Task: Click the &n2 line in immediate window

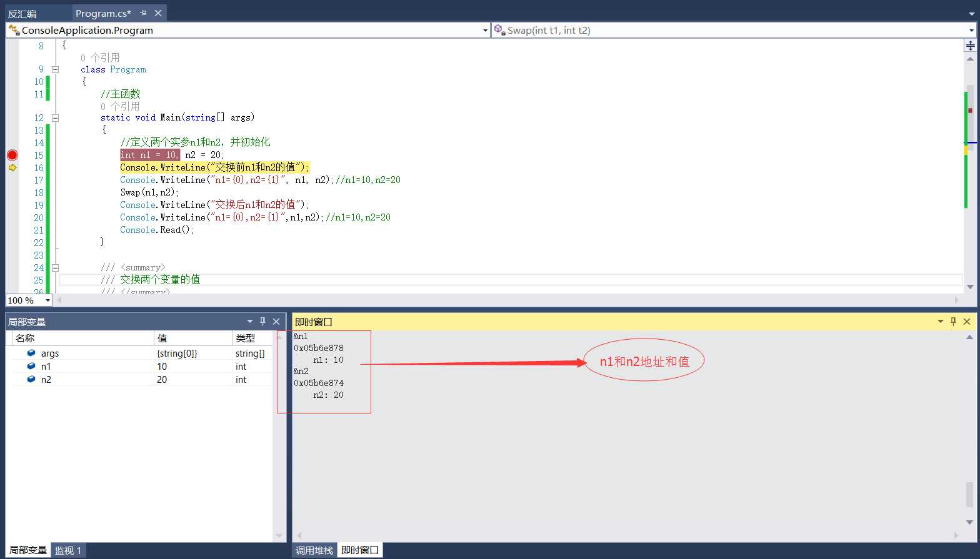Action: pyautogui.click(x=301, y=371)
